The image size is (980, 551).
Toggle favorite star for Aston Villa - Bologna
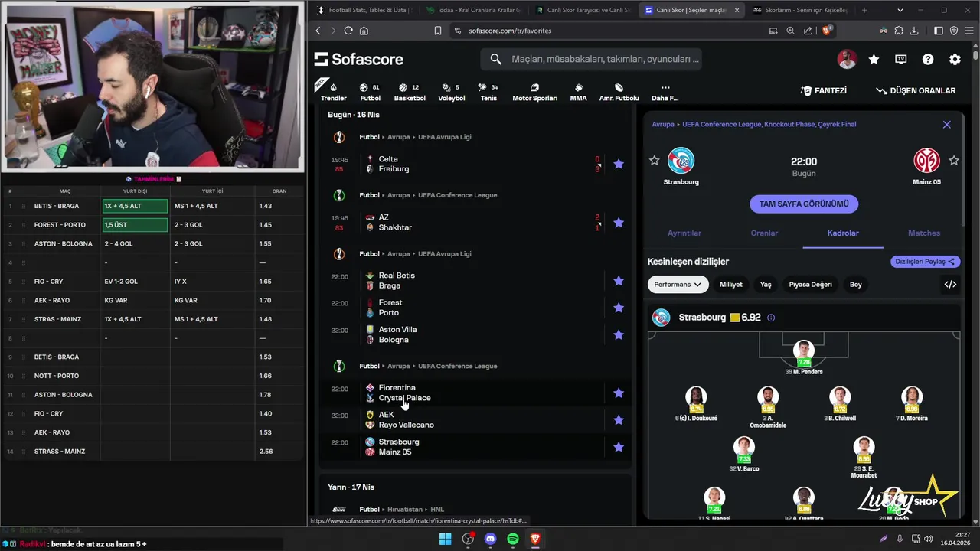(619, 334)
